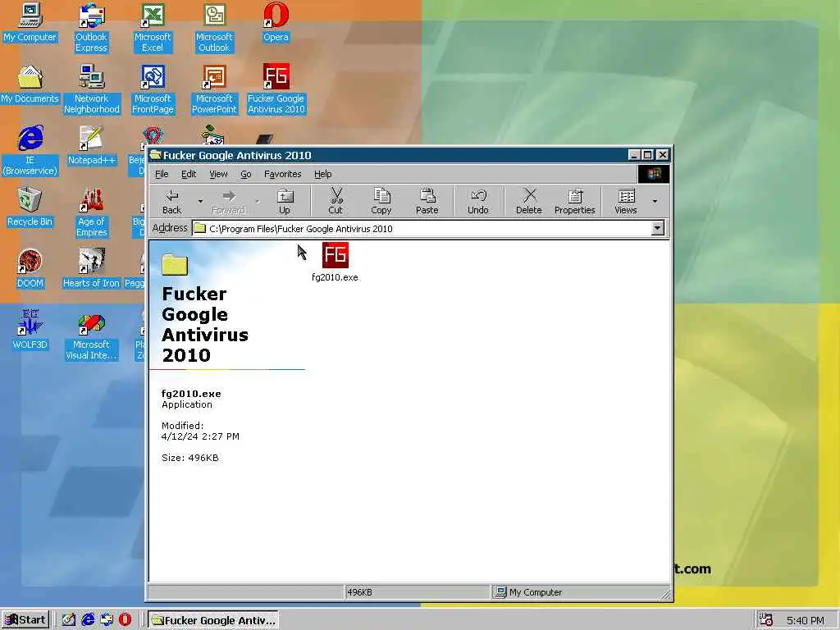Open the My Computer desktop icon
Screen dimensions: 840x630
30,23
